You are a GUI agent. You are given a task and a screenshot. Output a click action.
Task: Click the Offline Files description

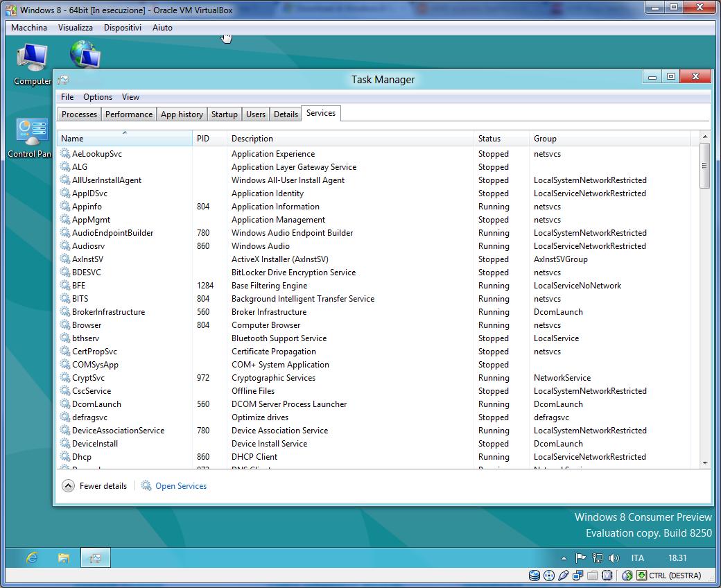pyautogui.click(x=253, y=391)
